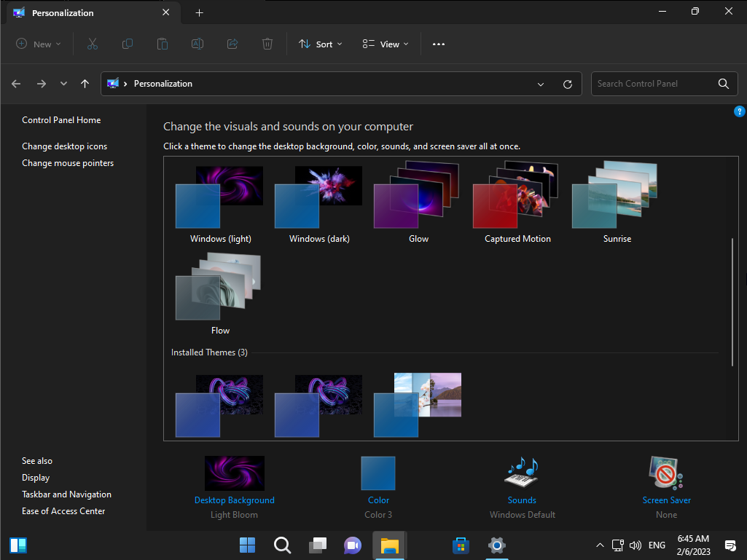Open the Sounds piano icon

tap(522, 473)
